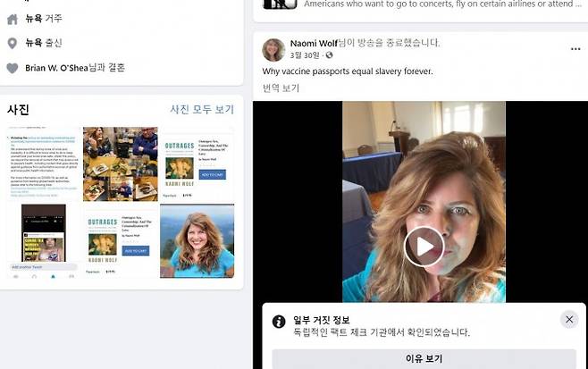Open Naomi Wolf's post profile picture
The image size is (588, 369).
pos(273,49)
